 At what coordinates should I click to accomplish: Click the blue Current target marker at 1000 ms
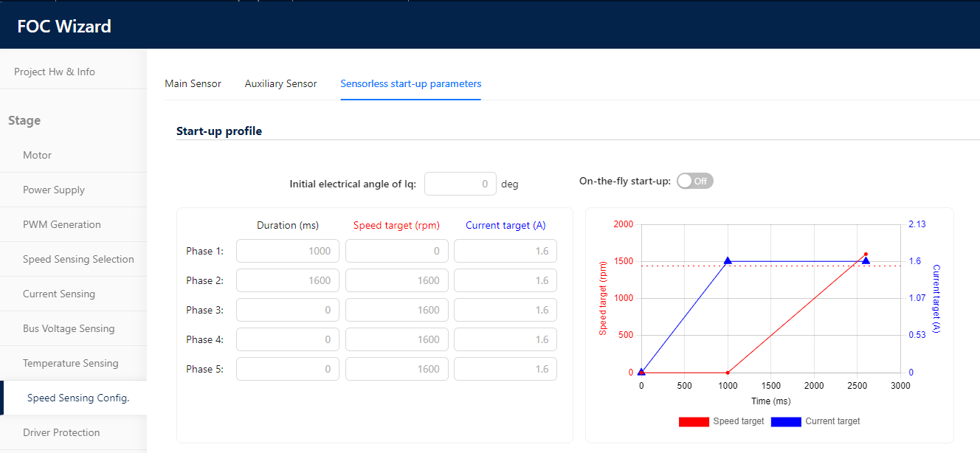[728, 260]
